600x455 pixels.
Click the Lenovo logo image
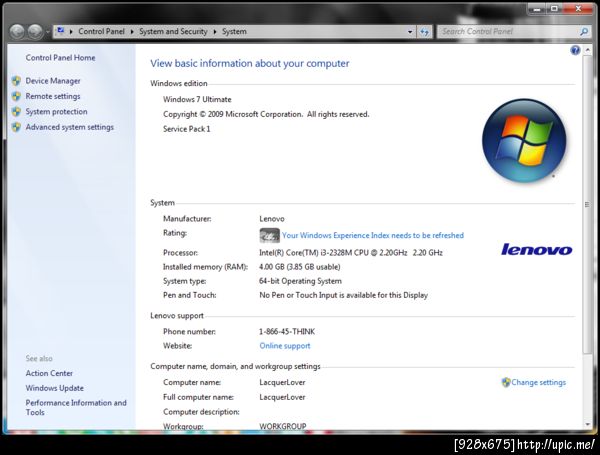coord(536,250)
